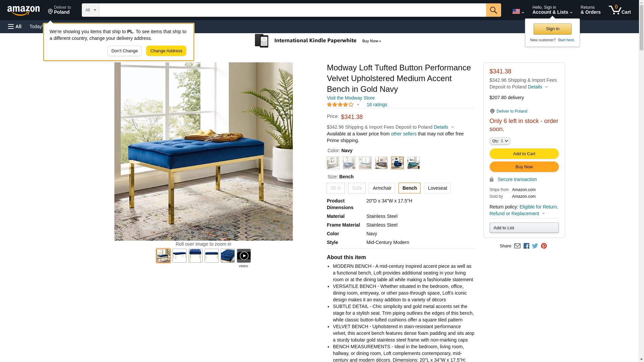Open the All hamburger menu
Image resolution: width=644 pixels, height=362 pixels.
click(15, 26)
